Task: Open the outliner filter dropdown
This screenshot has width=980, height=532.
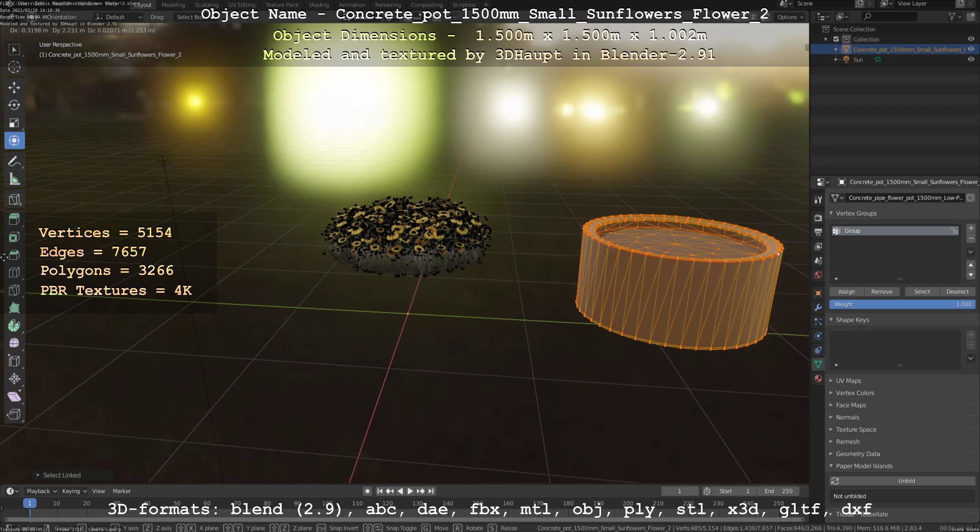Action: 955,17
